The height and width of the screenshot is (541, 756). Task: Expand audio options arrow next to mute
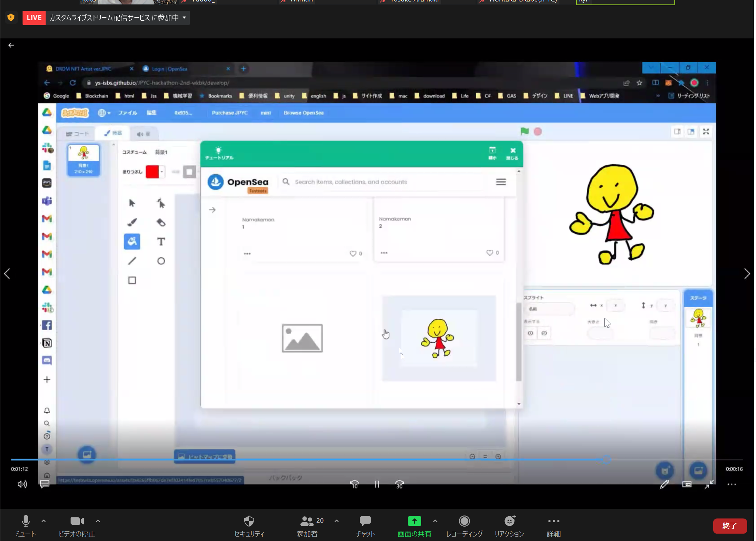tap(44, 521)
